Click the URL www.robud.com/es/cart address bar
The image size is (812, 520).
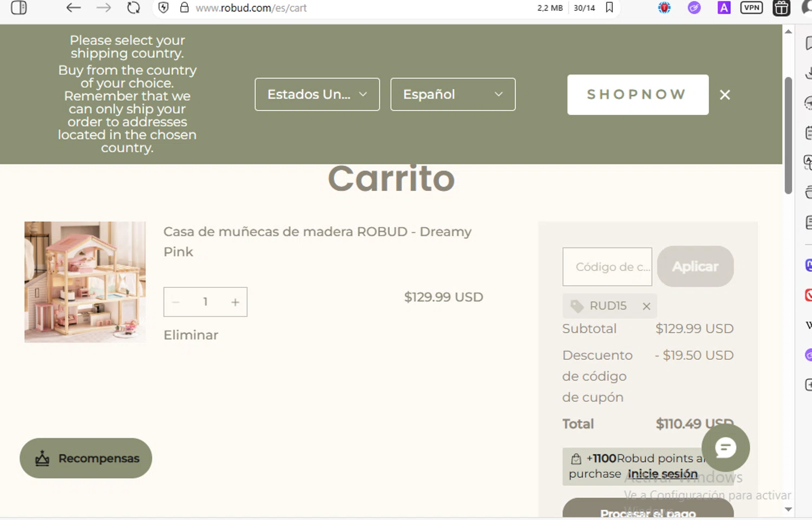251,8
